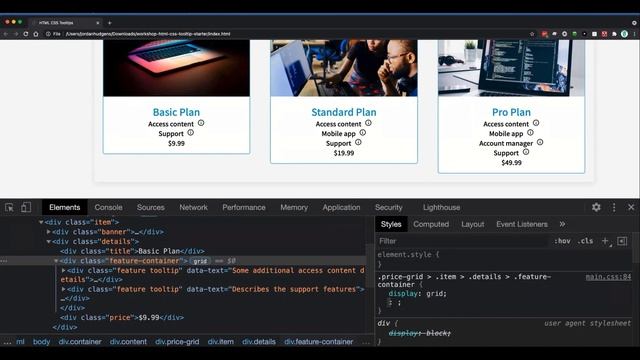This screenshot has width=640, height=360.
Task: Open the Security tab
Action: pyautogui.click(x=389, y=207)
